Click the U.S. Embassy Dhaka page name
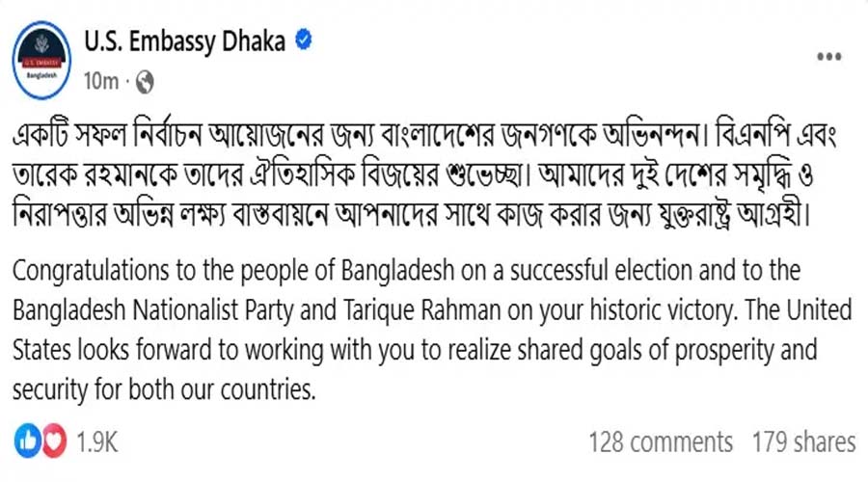 tap(184, 41)
